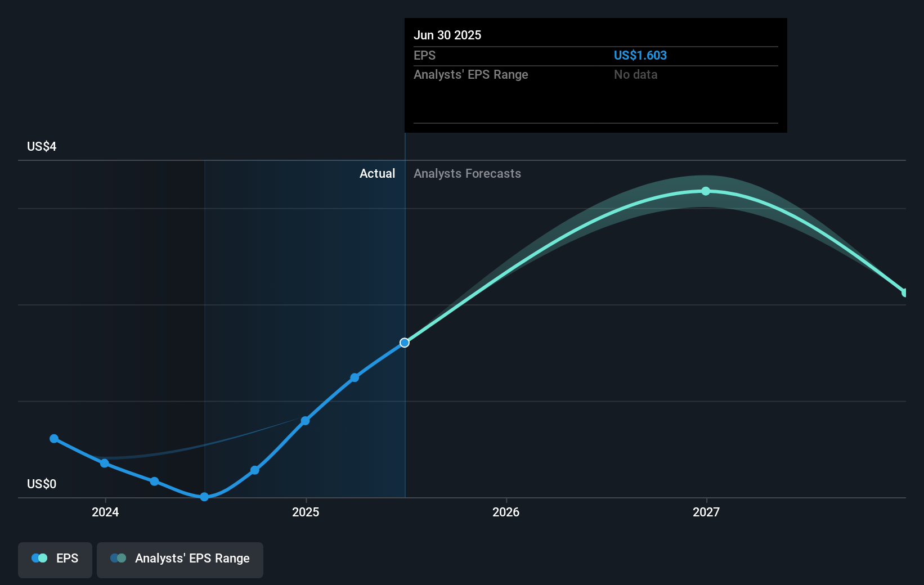Toggle the Analysts' EPS Range band visibility
The width and height of the screenshot is (924, 585).
tap(180, 560)
